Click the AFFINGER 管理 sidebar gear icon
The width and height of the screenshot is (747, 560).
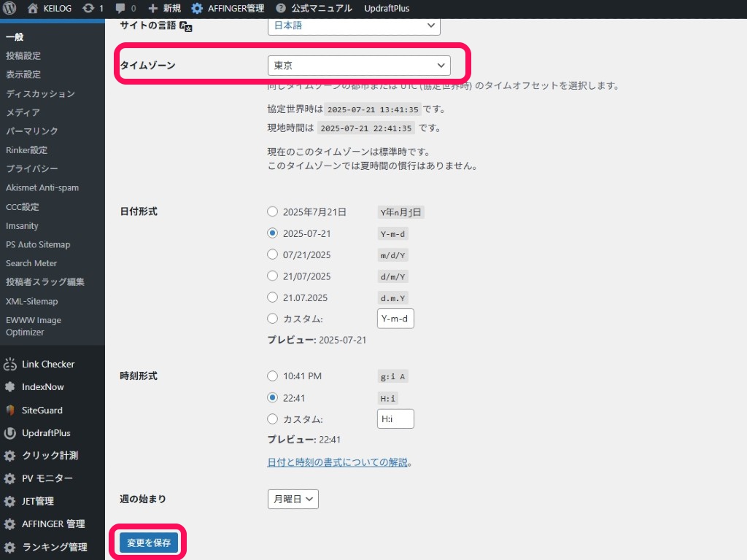(10, 524)
